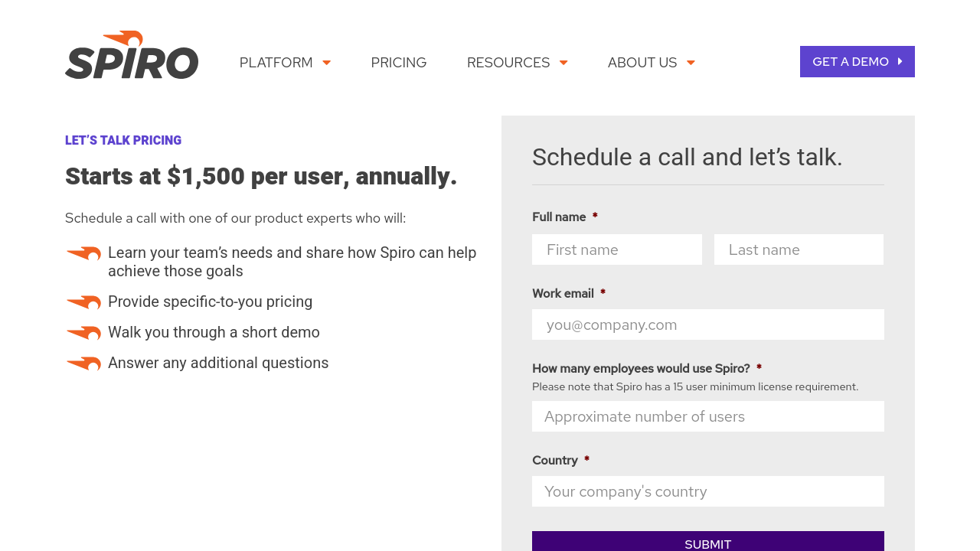
Task: Open the About Us menu label
Action: click(642, 63)
